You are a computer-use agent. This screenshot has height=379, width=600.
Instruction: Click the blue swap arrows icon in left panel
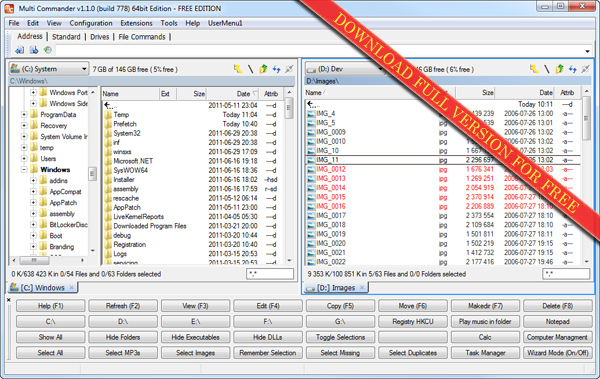click(x=276, y=69)
